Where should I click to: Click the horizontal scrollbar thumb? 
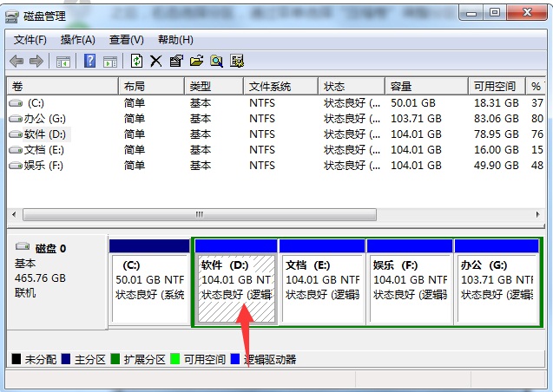(200, 214)
